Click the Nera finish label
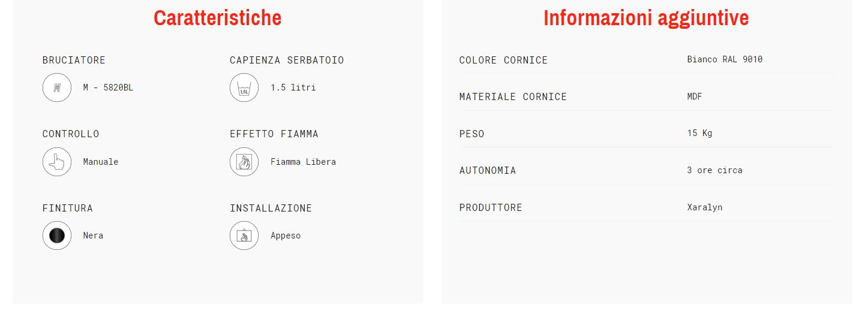The height and width of the screenshot is (320, 868). [93, 236]
